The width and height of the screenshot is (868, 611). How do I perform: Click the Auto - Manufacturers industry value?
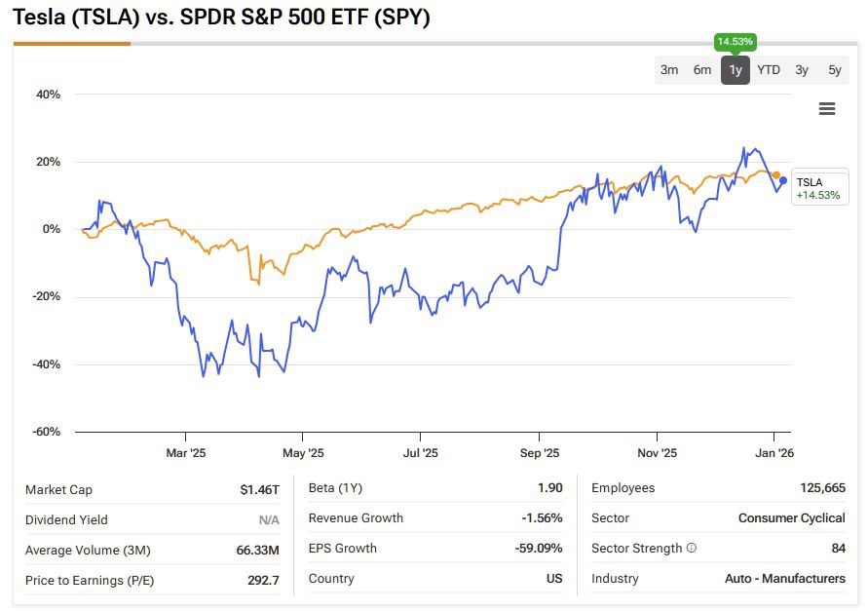pyautogui.click(x=784, y=579)
